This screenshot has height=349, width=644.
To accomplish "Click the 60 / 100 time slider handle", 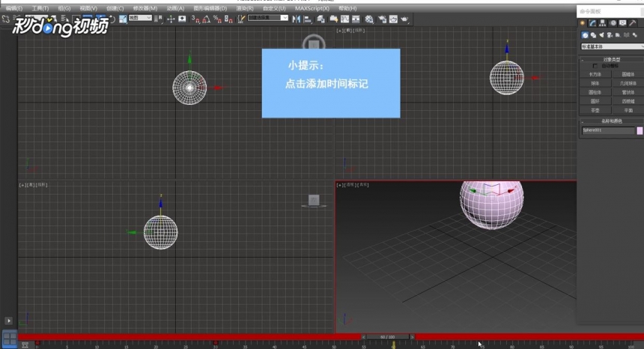I will pyautogui.click(x=387, y=337).
